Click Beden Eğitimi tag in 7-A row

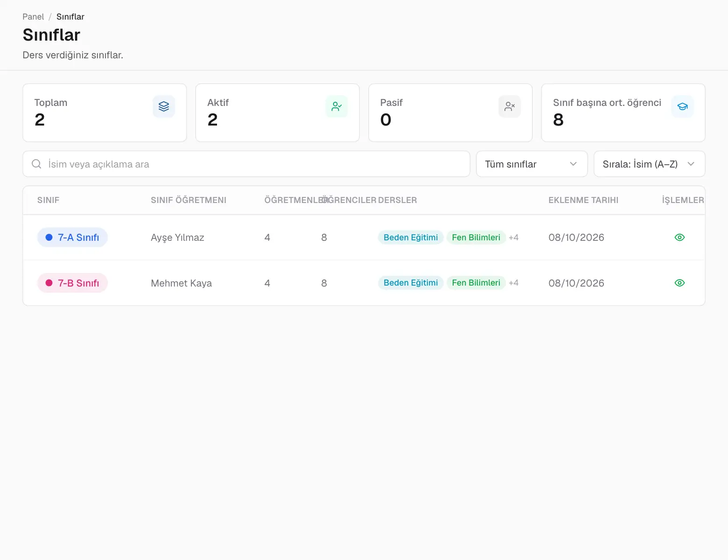tap(411, 238)
